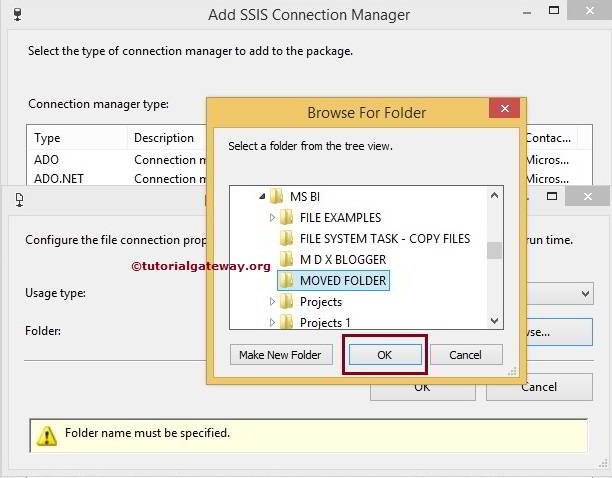Cancel the Browse For Folder dialog
The image size is (612, 478).
tap(466, 355)
